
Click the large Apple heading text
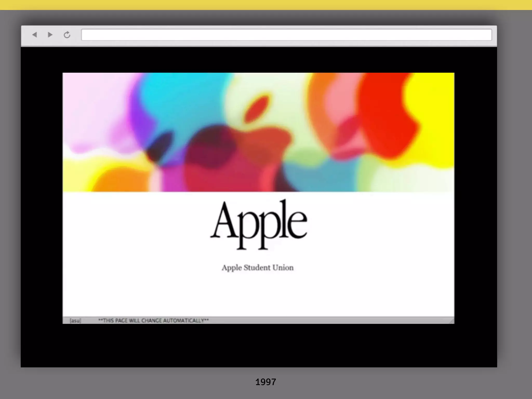pos(258,224)
